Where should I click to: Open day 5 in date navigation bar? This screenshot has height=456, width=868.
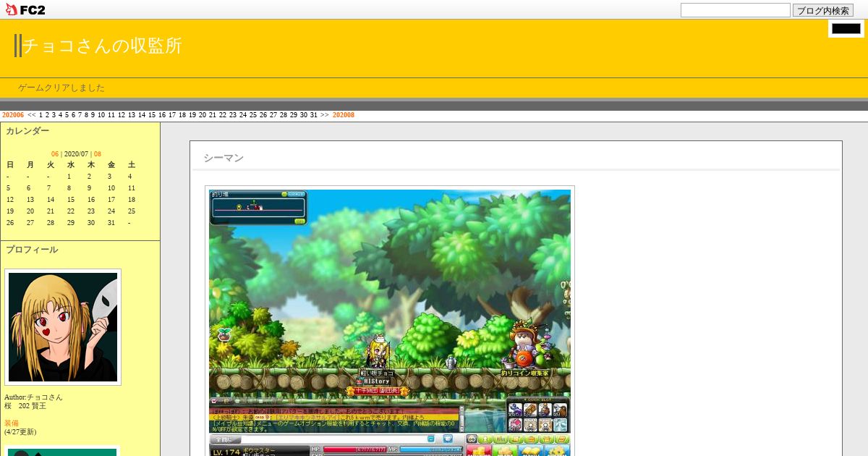(x=67, y=115)
